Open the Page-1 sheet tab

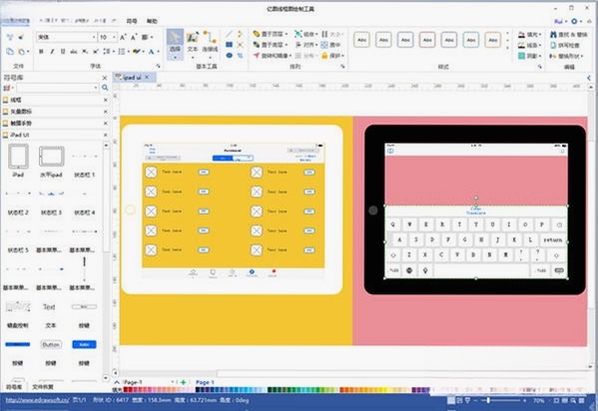pos(205,382)
